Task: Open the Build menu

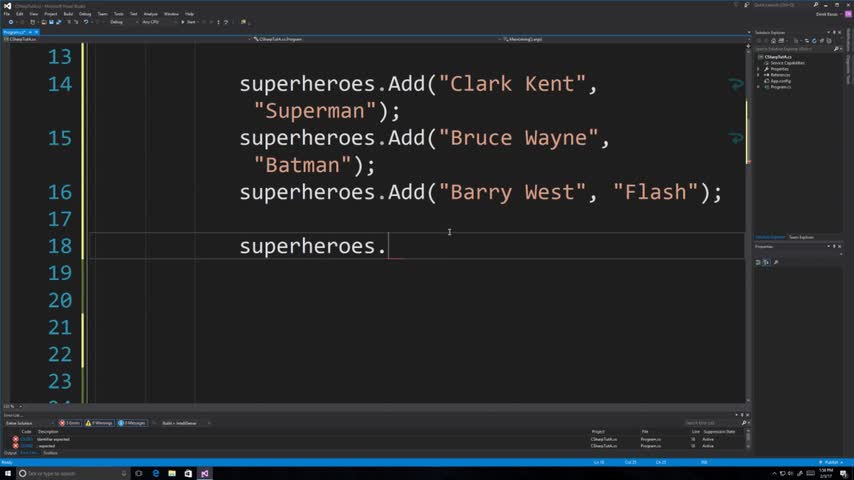Action: coord(68,14)
